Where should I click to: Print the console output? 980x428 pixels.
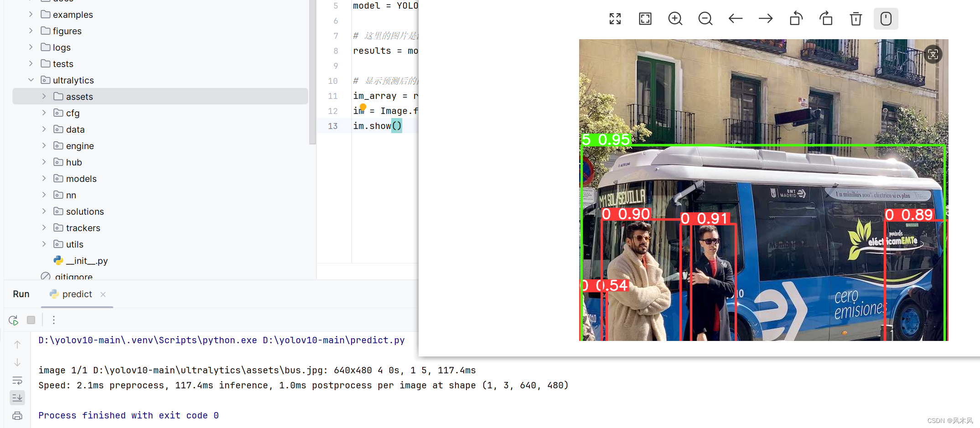17,415
